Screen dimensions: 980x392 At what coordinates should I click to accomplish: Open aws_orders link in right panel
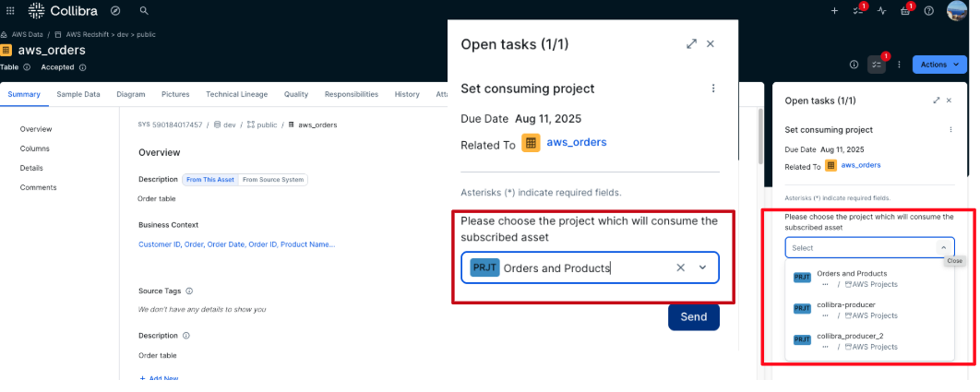[861, 165]
